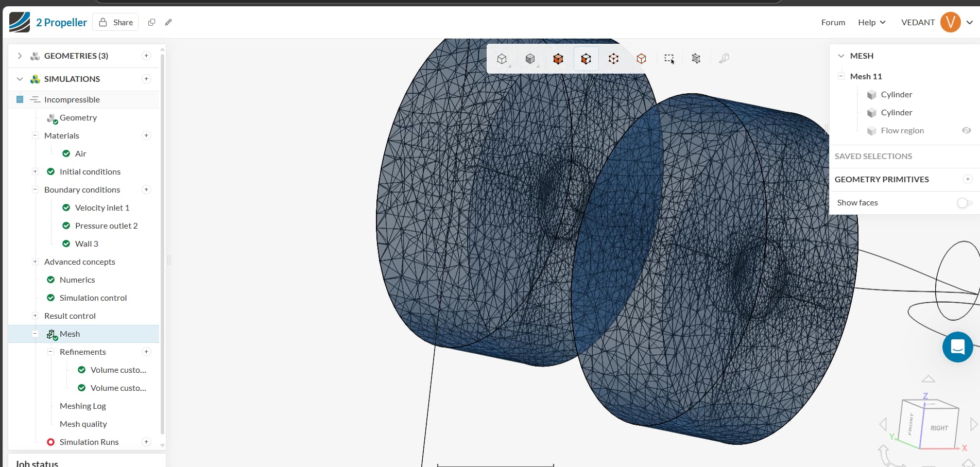Activate the box selection tool
This screenshot has width=980, height=467.
pos(669,58)
